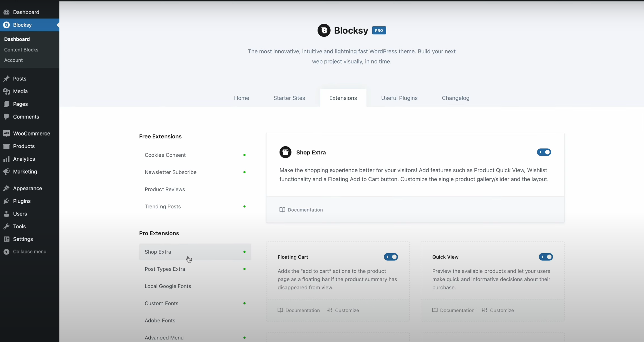Open the Plugins menu icon

6,201
